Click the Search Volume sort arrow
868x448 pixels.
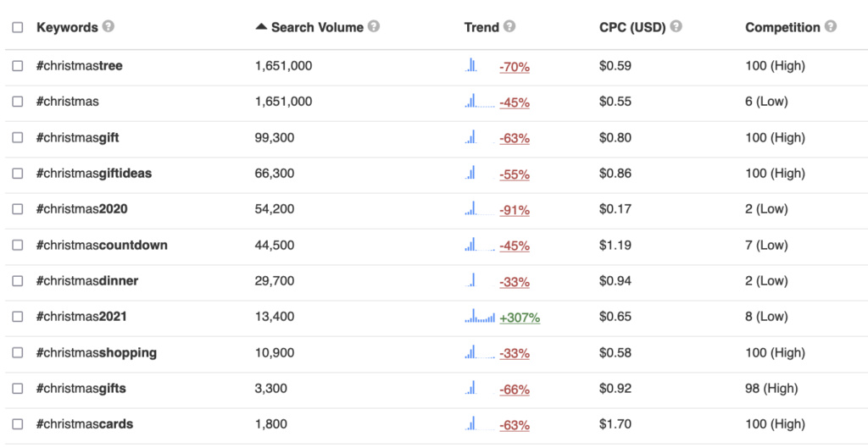click(x=261, y=27)
